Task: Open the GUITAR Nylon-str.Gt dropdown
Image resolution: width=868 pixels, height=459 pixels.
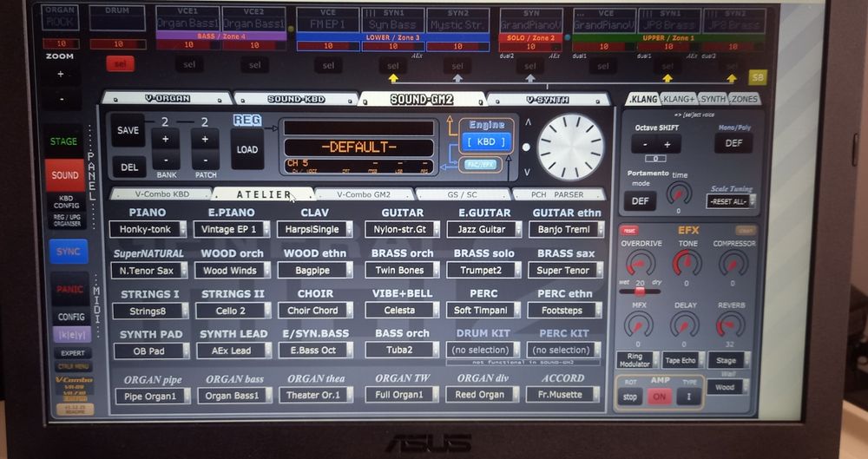Action: tap(403, 229)
